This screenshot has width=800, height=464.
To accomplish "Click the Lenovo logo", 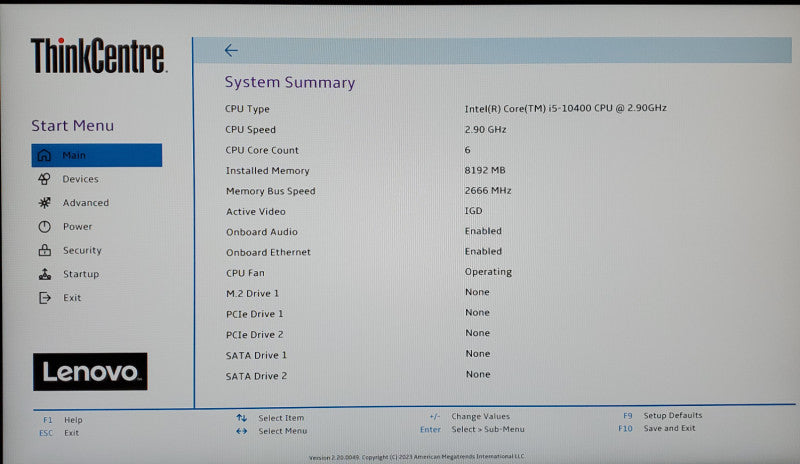I will pyautogui.click(x=90, y=372).
